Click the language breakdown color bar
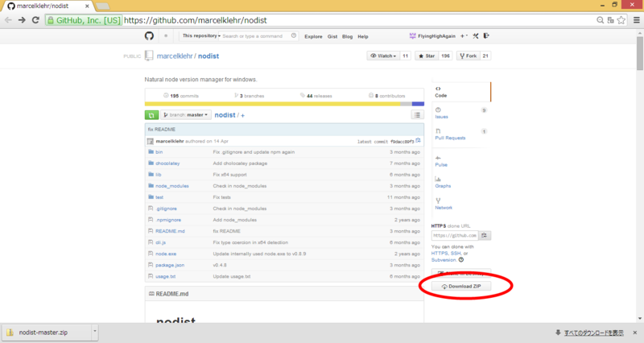This screenshot has height=343, width=644. [x=284, y=104]
